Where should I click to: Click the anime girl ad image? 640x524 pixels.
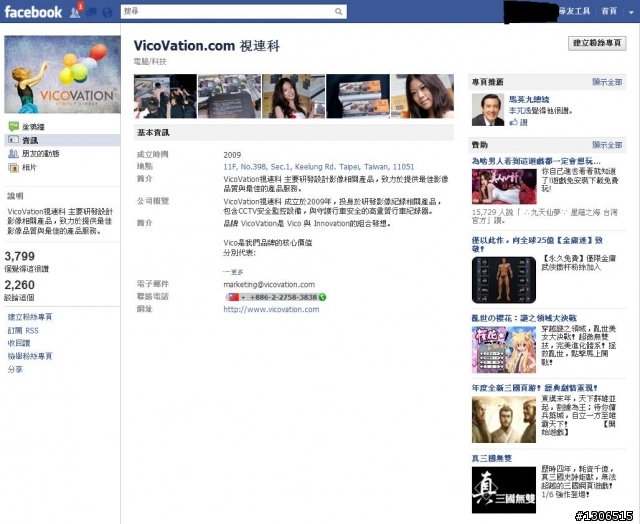pos(504,349)
